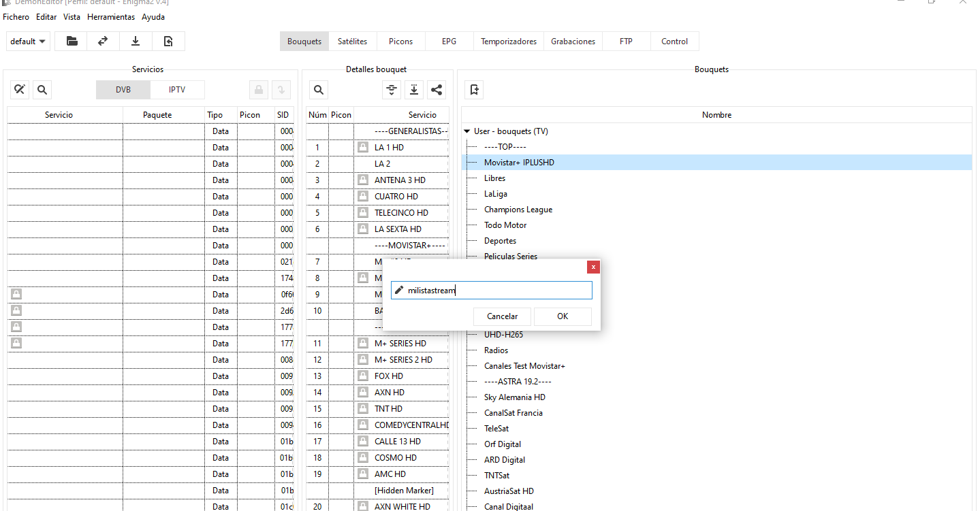Switch services view to IPTV

coord(177,89)
